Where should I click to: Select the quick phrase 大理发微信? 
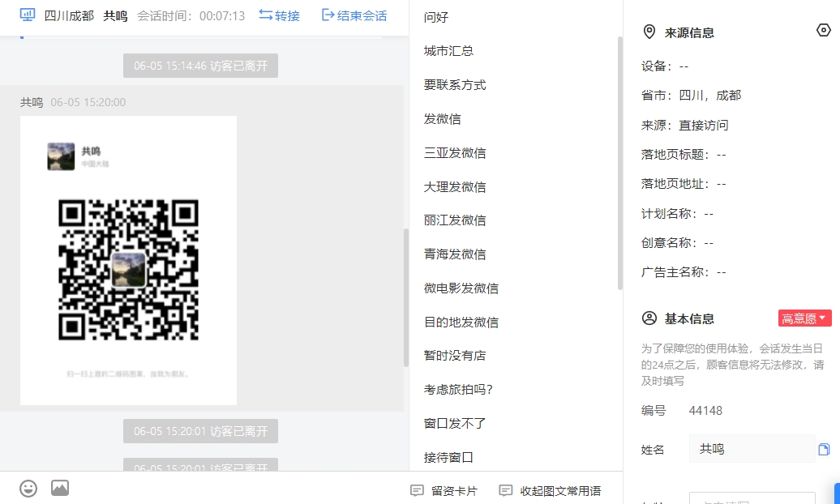point(455,187)
